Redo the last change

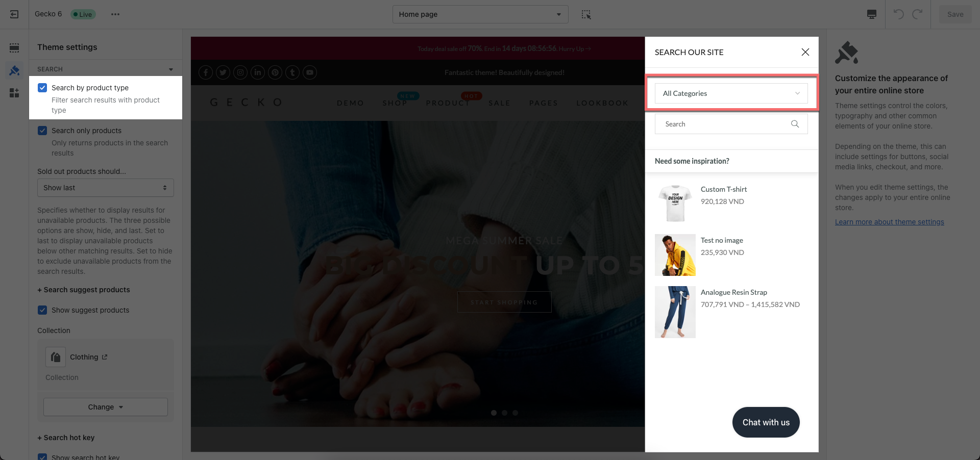(917, 14)
